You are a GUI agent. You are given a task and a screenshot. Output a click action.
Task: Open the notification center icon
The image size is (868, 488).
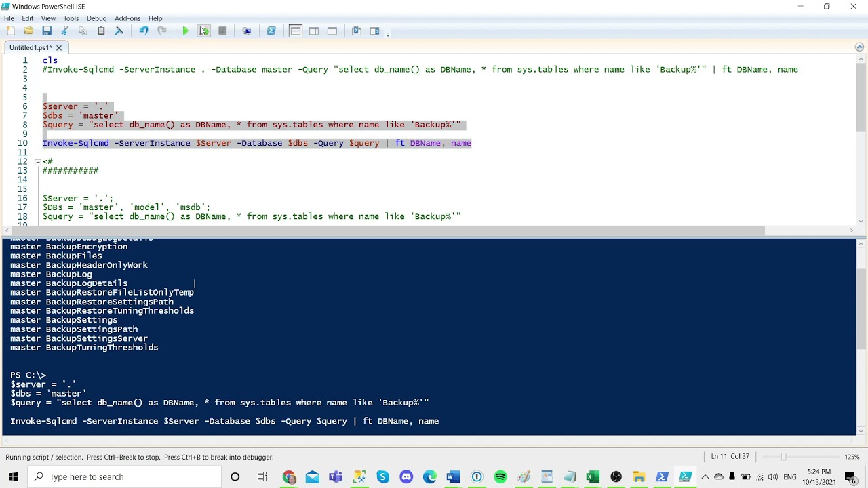850,476
